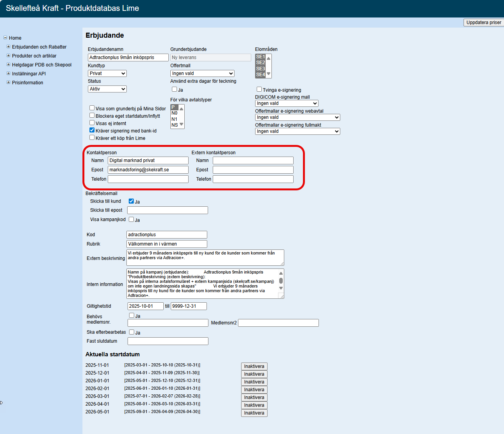Viewport: 504px width, 434px height.
Task: Open Prisinformation in the sidebar
Action: [x=28, y=83]
